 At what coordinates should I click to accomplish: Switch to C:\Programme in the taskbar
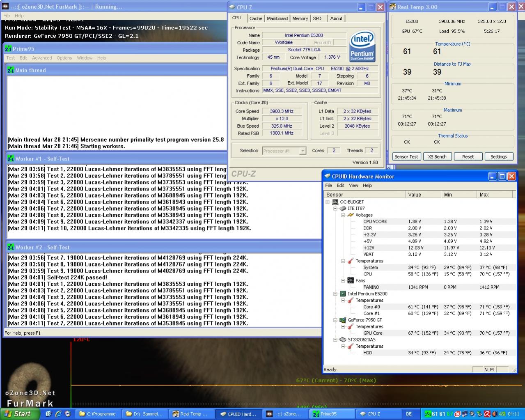click(99, 414)
